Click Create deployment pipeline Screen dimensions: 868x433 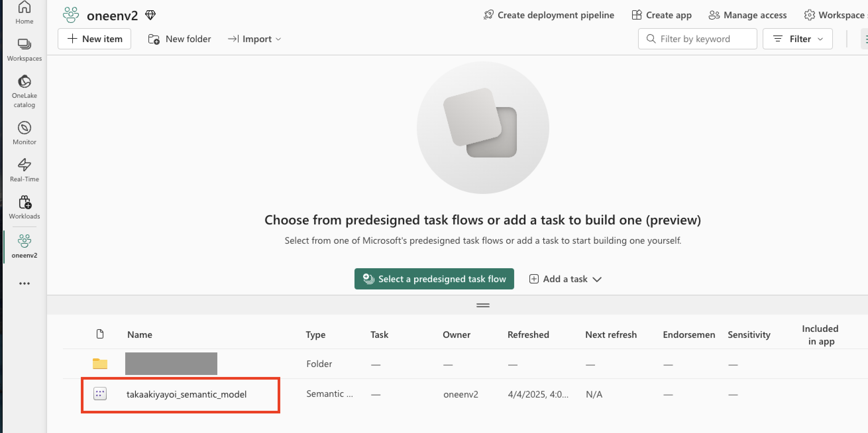pos(549,15)
